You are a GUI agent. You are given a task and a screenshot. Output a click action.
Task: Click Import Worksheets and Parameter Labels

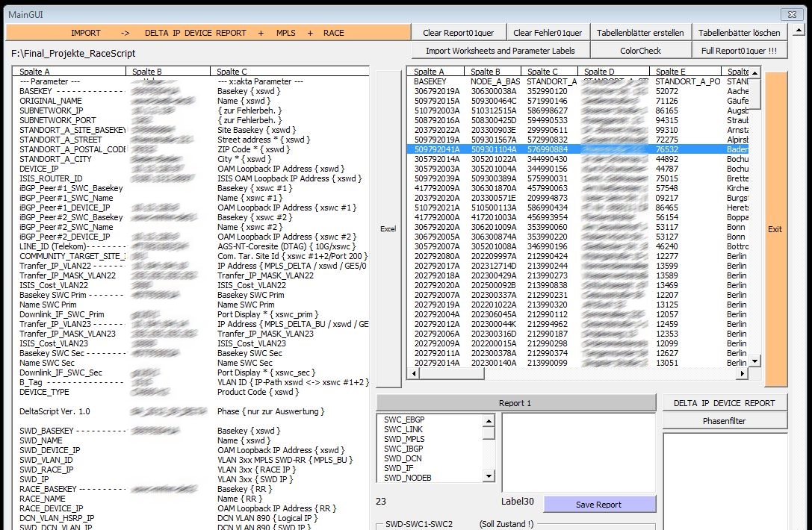(500, 51)
